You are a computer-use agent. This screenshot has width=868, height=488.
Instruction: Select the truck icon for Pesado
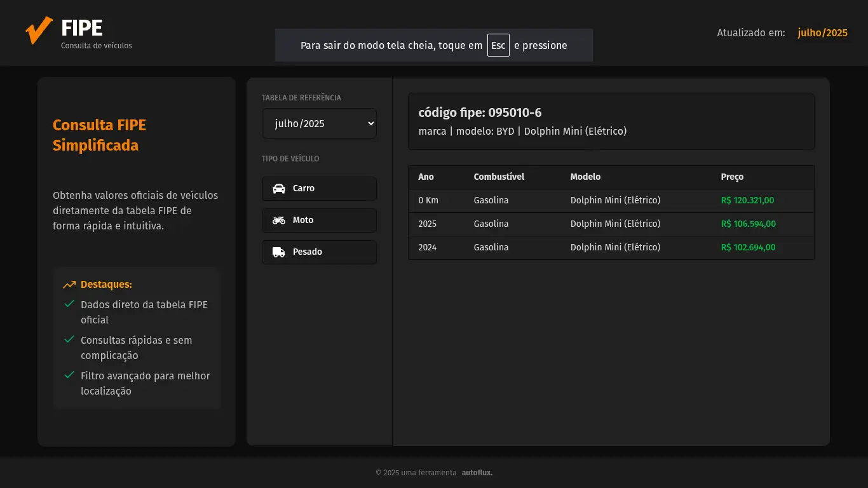click(279, 252)
